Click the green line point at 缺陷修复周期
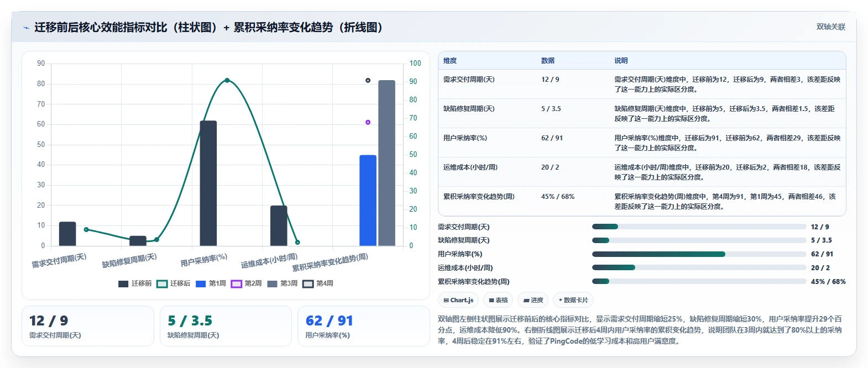868x368 pixels. (156, 239)
